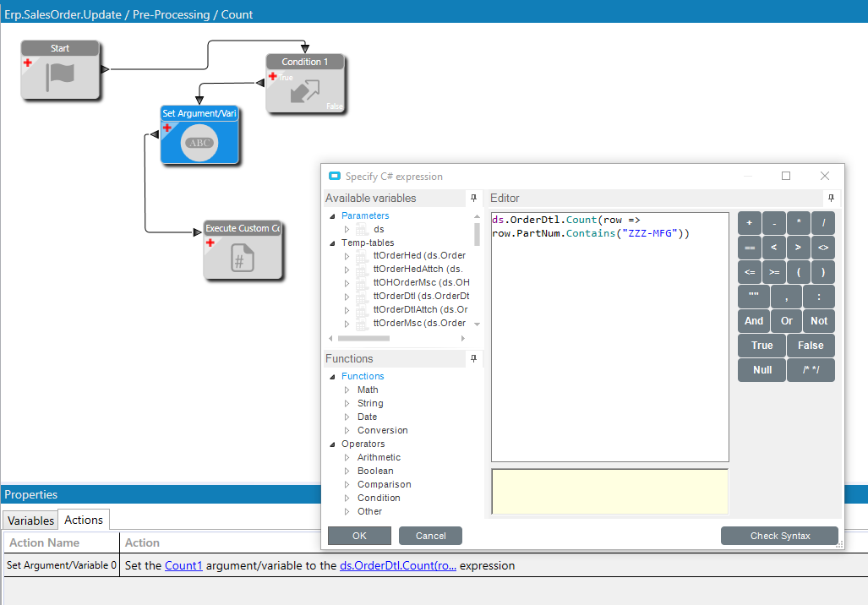868x605 pixels.
Task: Select ttOHOrderMsc temp-table
Action: coord(421,282)
